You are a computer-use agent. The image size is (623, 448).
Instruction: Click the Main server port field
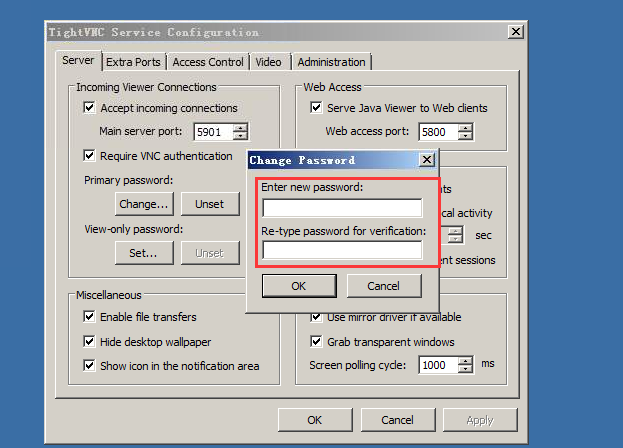tap(213, 132)
